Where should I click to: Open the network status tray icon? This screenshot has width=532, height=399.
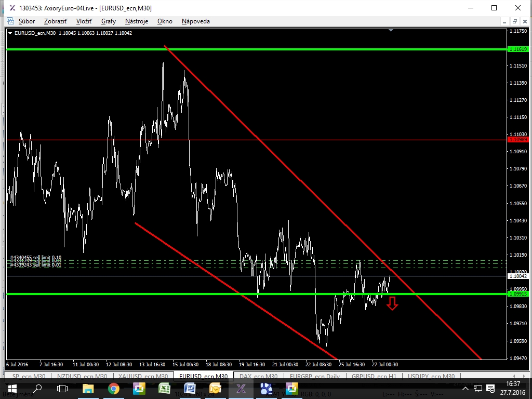coord(478,389)
